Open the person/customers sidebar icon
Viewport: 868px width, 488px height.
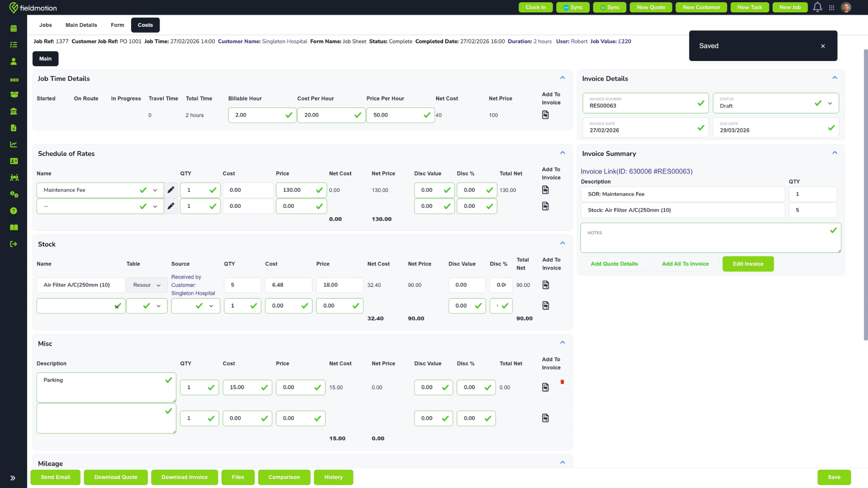point(14,61)
